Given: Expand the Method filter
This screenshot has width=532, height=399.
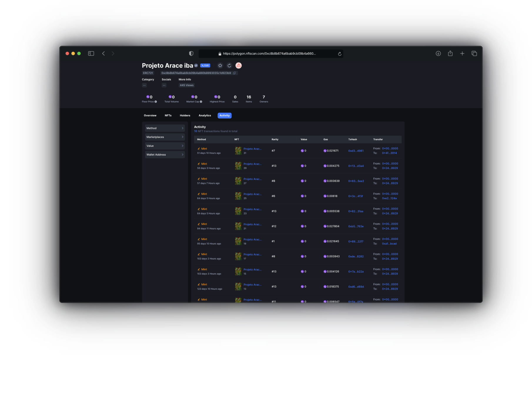Looking at the screenshot, I should pyautogui.click(x=165, y=128).
